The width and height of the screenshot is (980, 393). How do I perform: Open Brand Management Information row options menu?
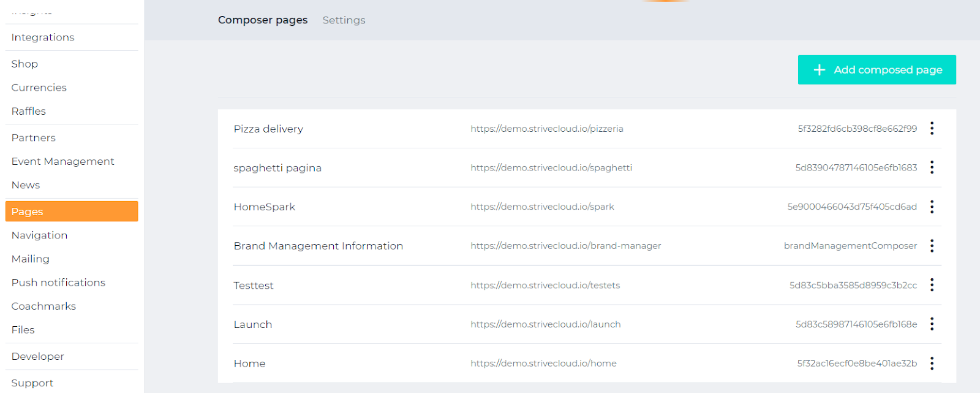pyautogui.click(x=932, y=246)
